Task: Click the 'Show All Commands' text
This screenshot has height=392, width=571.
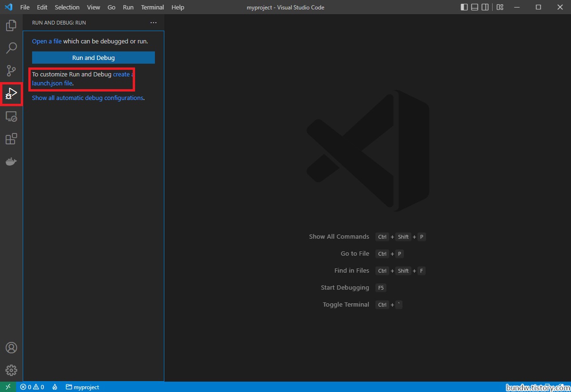Action: tap(339, 236)
